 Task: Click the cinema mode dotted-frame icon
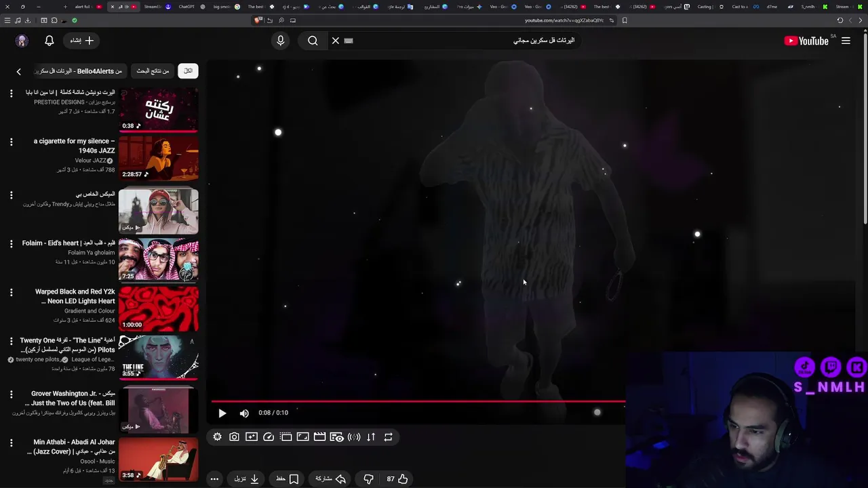[x=285, y=437]
